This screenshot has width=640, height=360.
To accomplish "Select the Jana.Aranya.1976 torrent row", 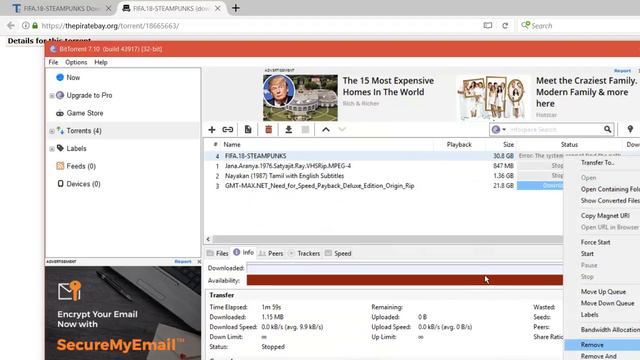I will point(384,166).
